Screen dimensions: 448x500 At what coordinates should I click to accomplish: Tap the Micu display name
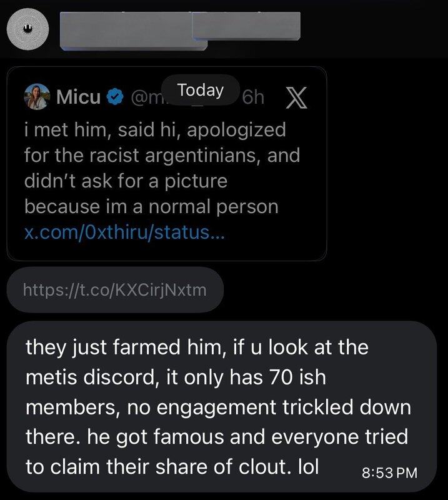[79, 97]
